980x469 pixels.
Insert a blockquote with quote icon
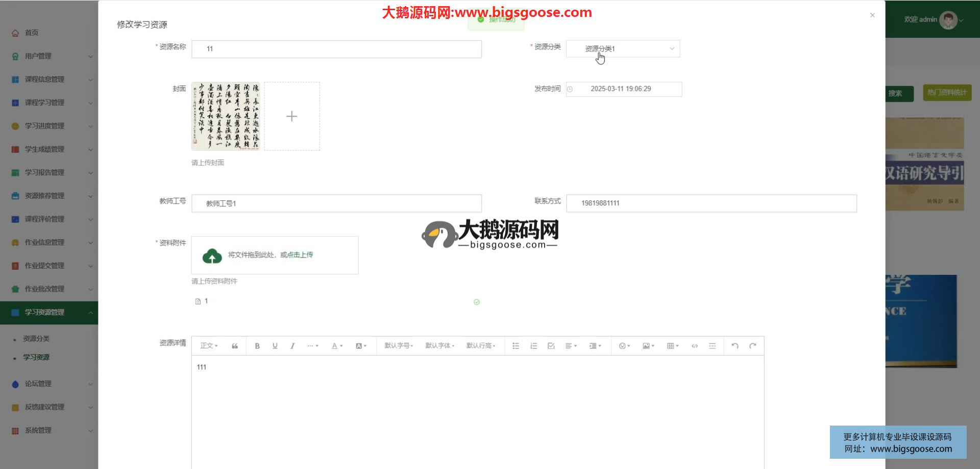tap(235, 346)
